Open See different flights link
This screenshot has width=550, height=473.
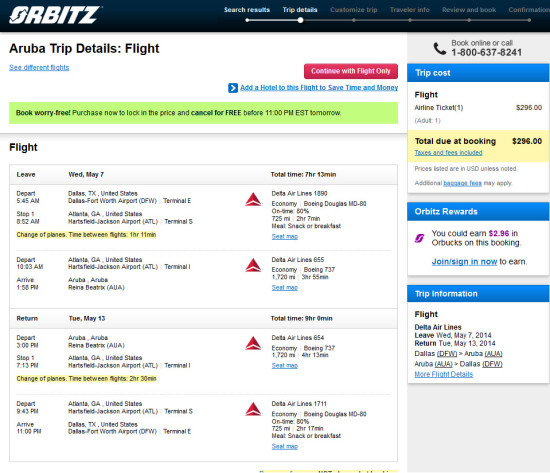coord(39,67)
